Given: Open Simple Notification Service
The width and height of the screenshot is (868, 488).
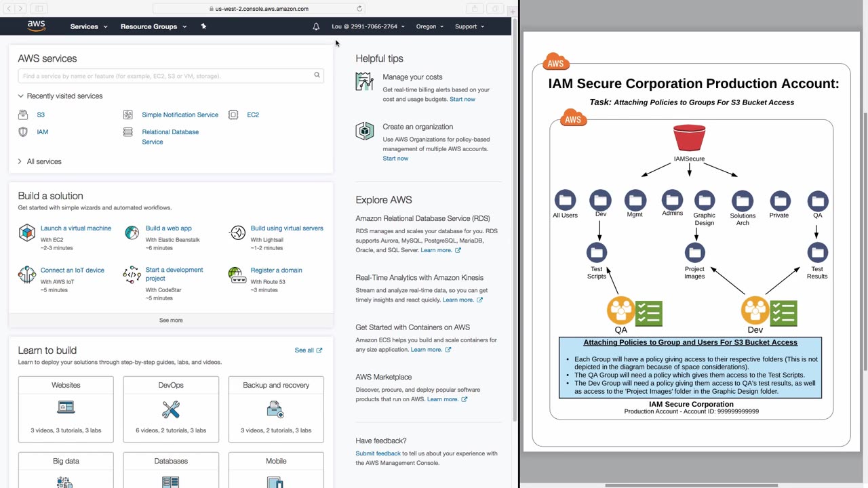Looking at the screenshot, I should click(x=180, y=115).
